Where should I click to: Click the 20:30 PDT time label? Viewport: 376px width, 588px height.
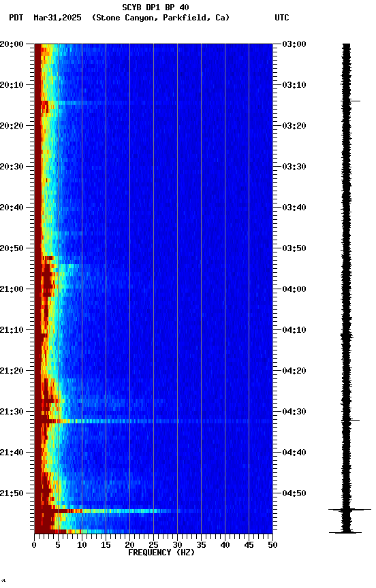(12, 167)
